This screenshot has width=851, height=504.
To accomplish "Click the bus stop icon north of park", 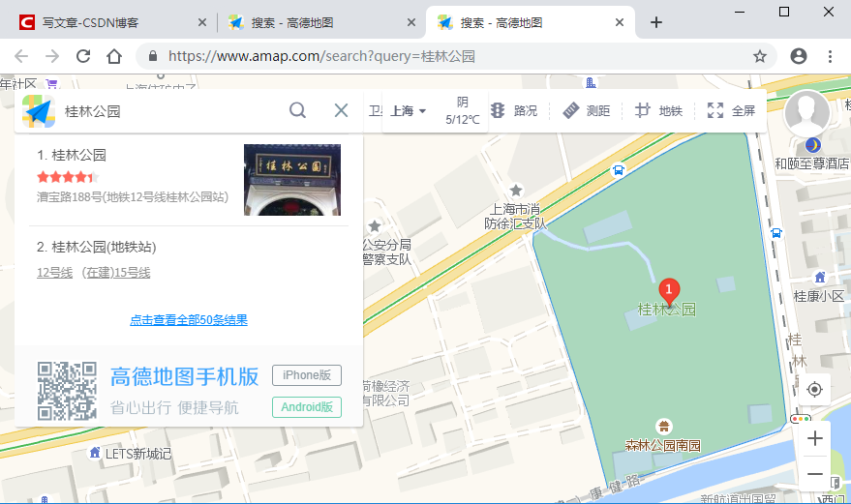I will point(619,170).
